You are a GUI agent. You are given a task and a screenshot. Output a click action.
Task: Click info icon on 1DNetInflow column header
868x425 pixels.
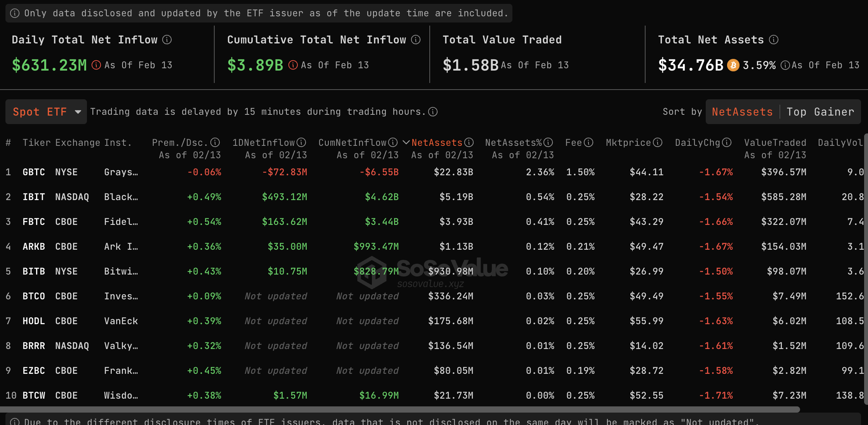point(301,142)
